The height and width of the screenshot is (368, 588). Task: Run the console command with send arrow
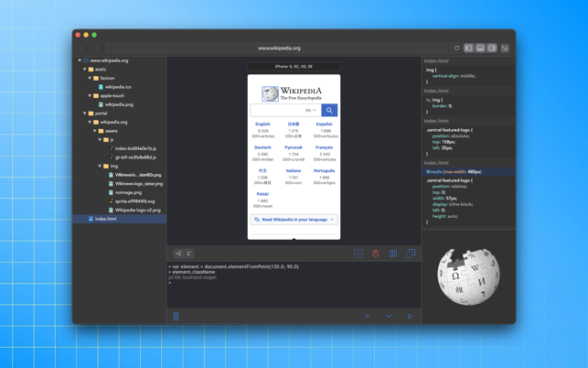coord(410,317)
